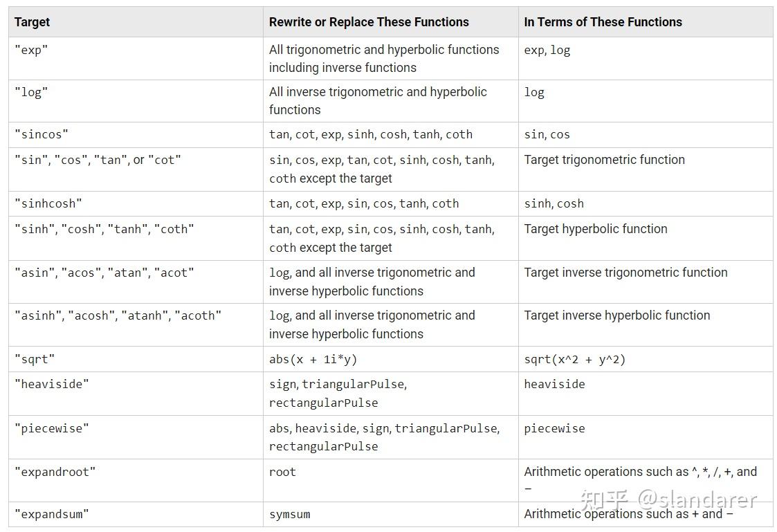Click the sqrt(x^2 + y^2) code text
This screenshot has width=777, height=532.
[574, 359]
